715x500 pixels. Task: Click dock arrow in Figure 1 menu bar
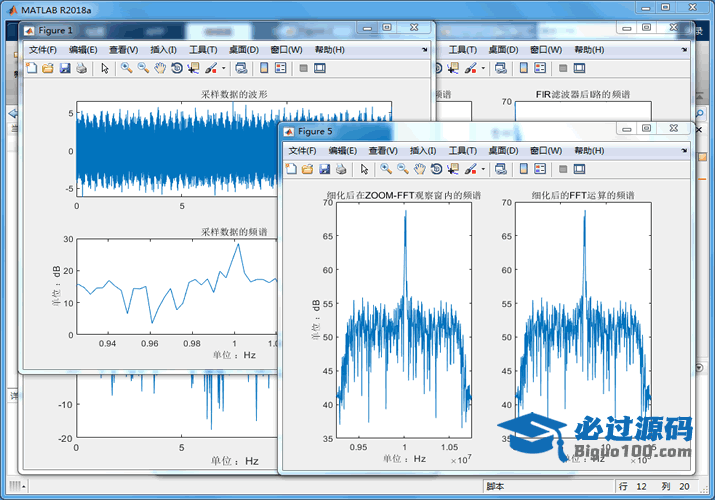425,50
